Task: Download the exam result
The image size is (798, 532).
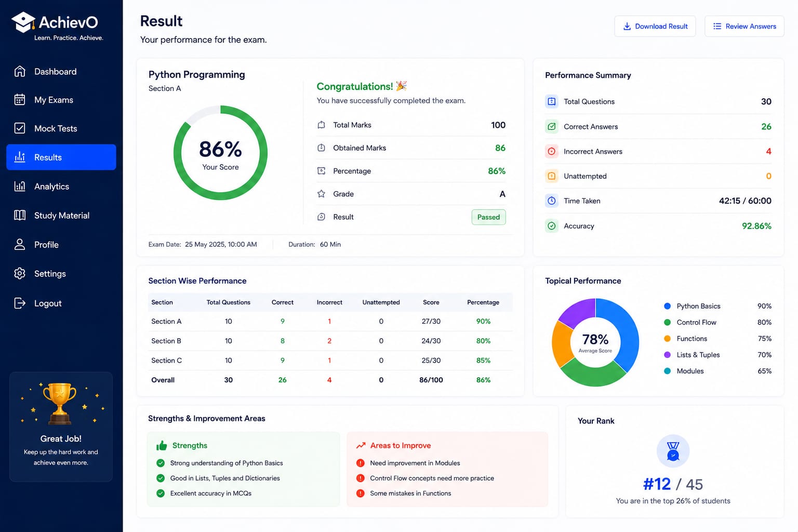Action: (655, 26)
